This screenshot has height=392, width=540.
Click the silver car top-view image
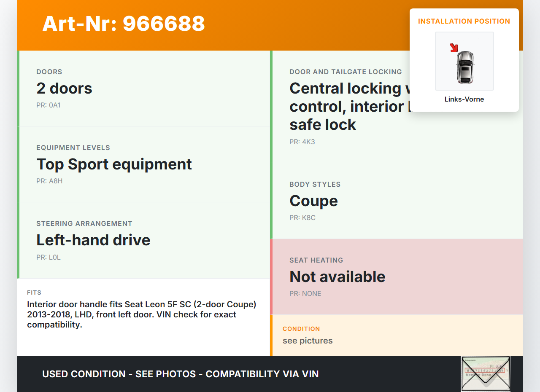(465, 67)
